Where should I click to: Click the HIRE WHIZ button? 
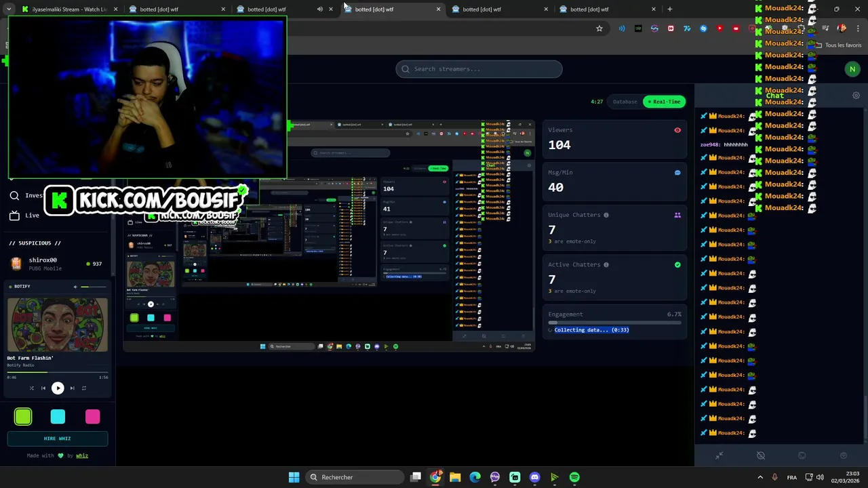click(x=58, y=439)
